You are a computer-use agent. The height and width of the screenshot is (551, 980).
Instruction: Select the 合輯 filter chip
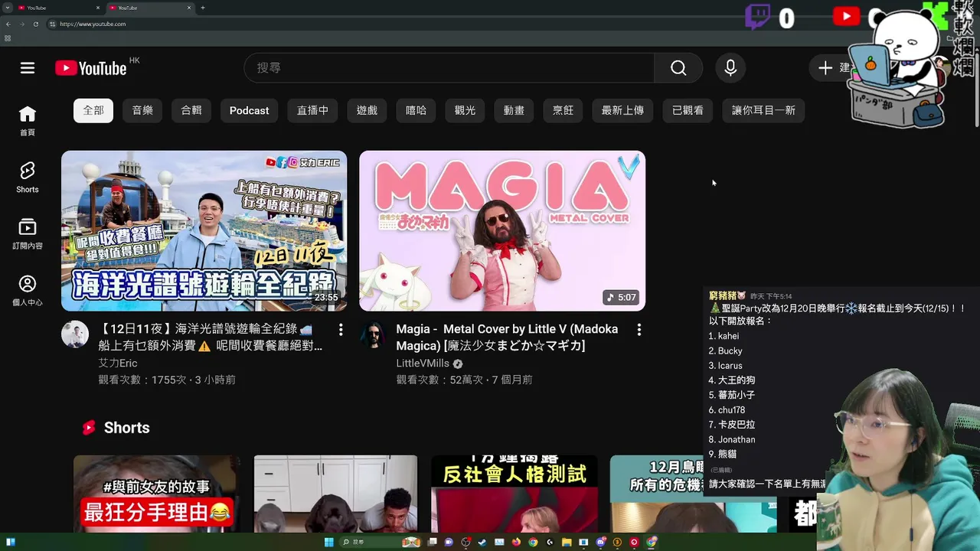click(x=191, y=110)
